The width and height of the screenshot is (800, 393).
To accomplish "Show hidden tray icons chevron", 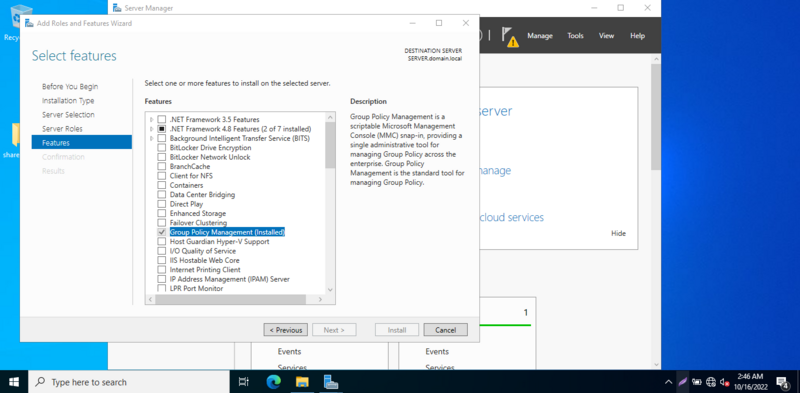I will pyautogui.click(x=668, y=382).
